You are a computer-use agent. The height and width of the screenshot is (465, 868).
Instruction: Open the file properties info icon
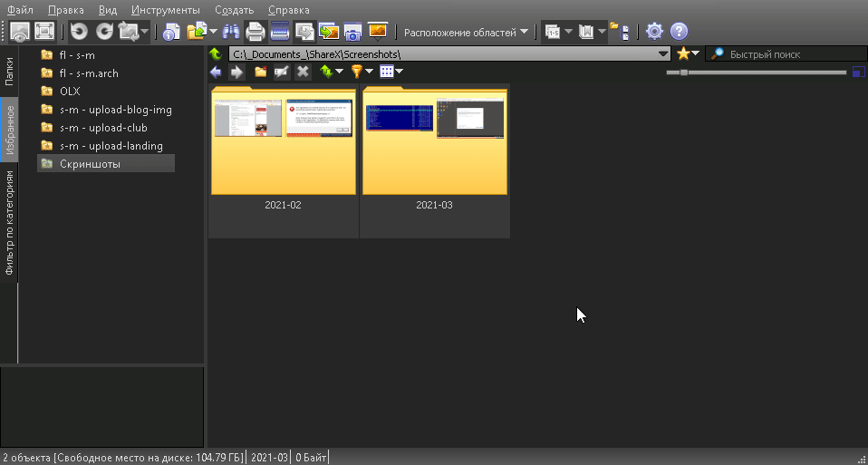171,32
